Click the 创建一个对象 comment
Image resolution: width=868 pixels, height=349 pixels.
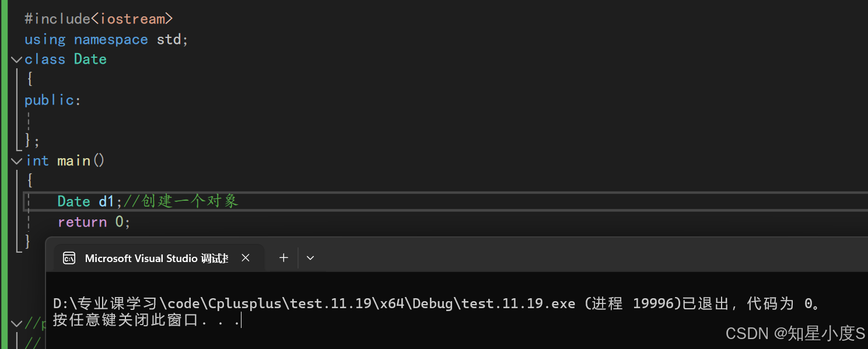(190, 202)
